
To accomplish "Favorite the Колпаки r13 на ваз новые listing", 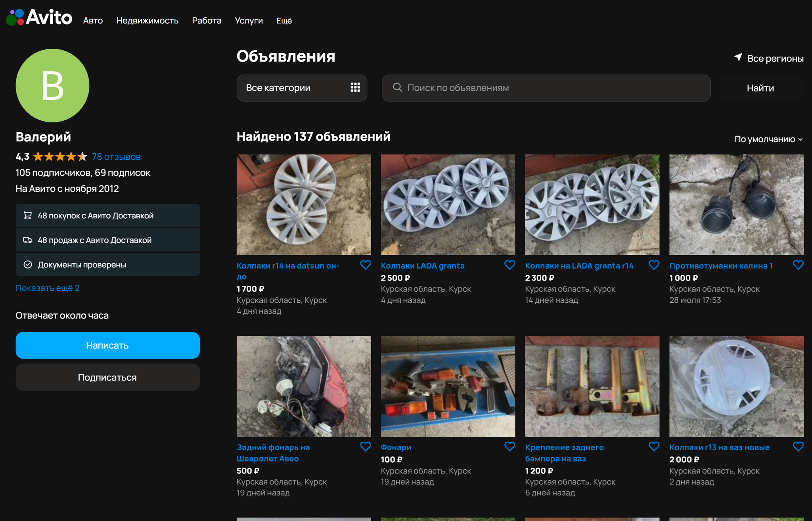I will (x=798, y=447).
